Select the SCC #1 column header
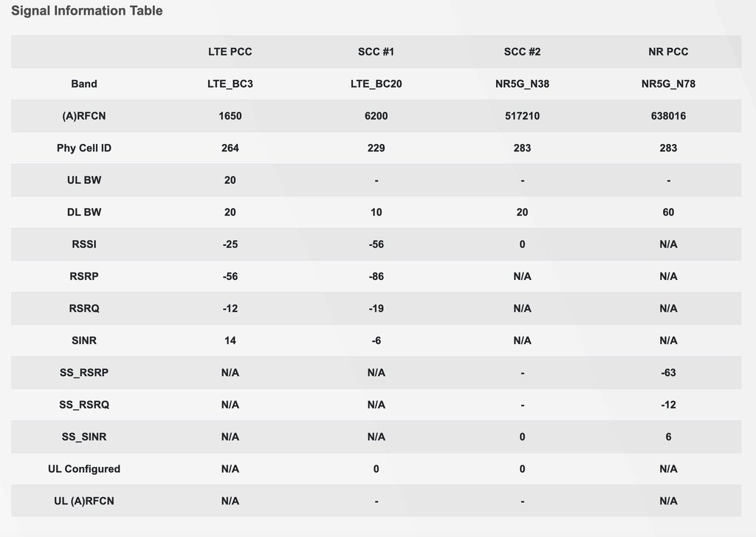756x537 pixels. (x=376, y=52)
